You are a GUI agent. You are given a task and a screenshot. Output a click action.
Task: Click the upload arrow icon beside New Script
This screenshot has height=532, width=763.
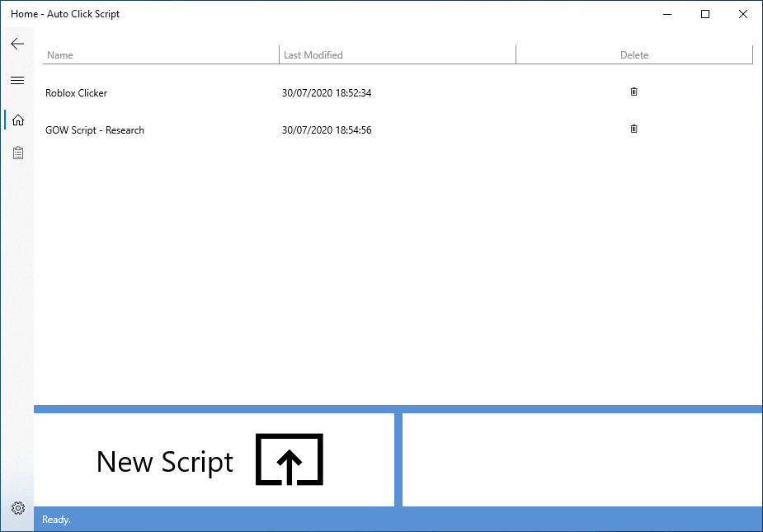(288, 459)
